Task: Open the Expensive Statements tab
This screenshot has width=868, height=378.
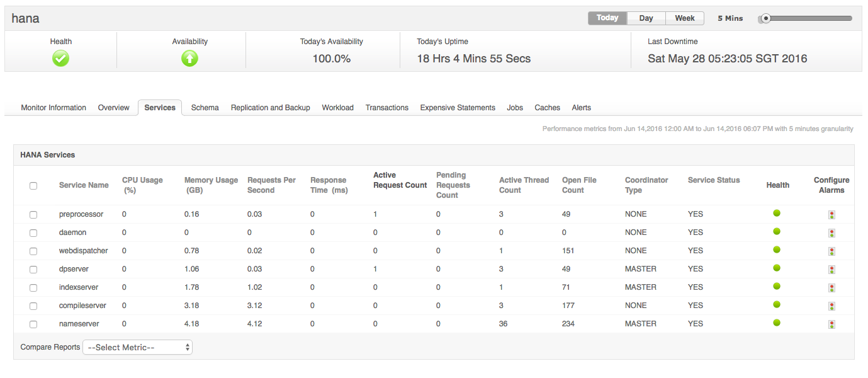Action: pos(458,108)
